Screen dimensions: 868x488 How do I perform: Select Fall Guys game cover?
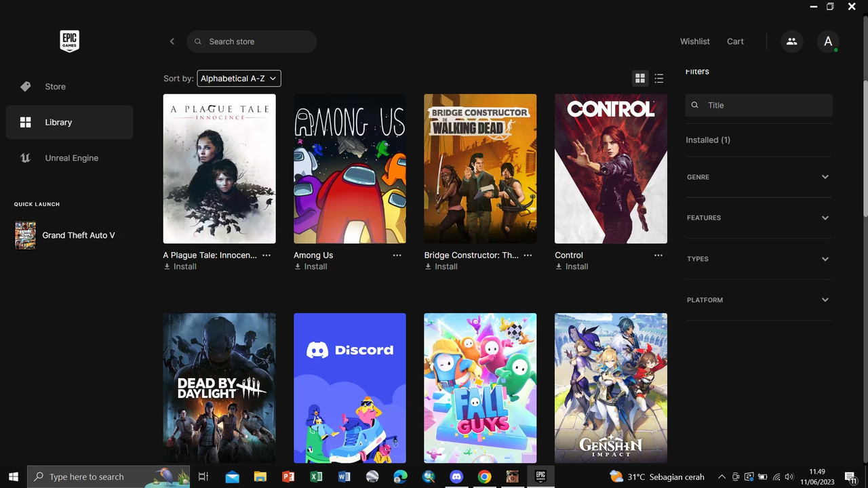(x=480, y=388)
